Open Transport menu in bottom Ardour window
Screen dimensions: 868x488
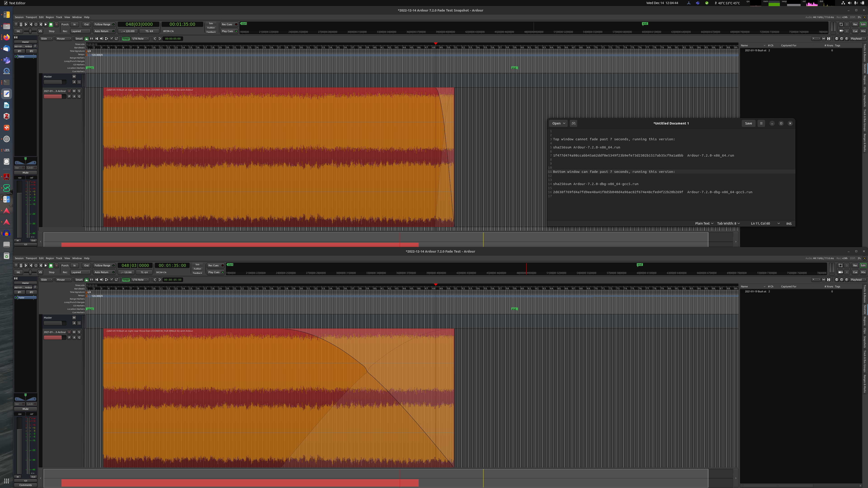[x=31, y=258]
